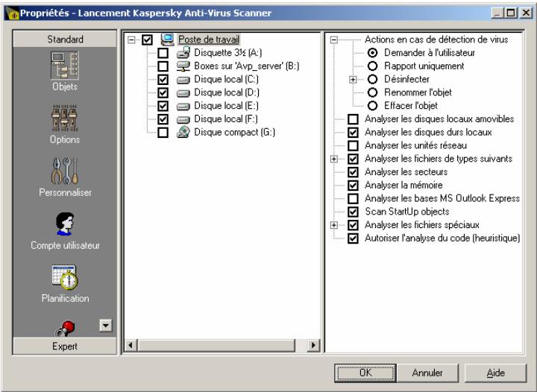The height and width of the screenshot is (392, 537).
Task: Click the horizontal scrollbar left arrow
Action: pyautogui.click(x=131, y=345)
